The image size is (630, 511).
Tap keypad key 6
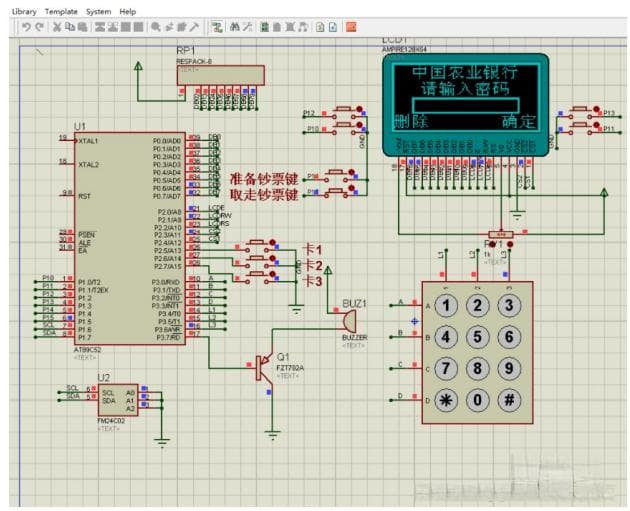point(509,337)
